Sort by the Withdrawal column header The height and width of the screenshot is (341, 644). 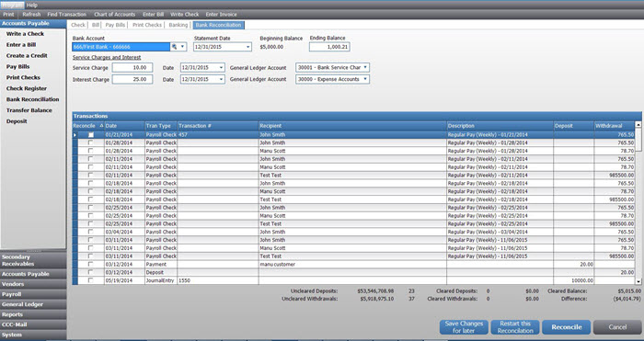(x=615, y=126)
